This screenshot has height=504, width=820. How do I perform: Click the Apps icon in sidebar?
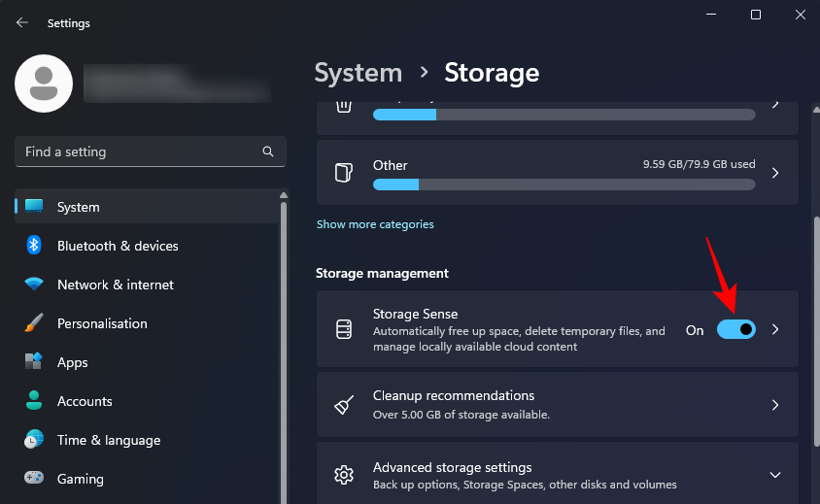pos(34,362)
